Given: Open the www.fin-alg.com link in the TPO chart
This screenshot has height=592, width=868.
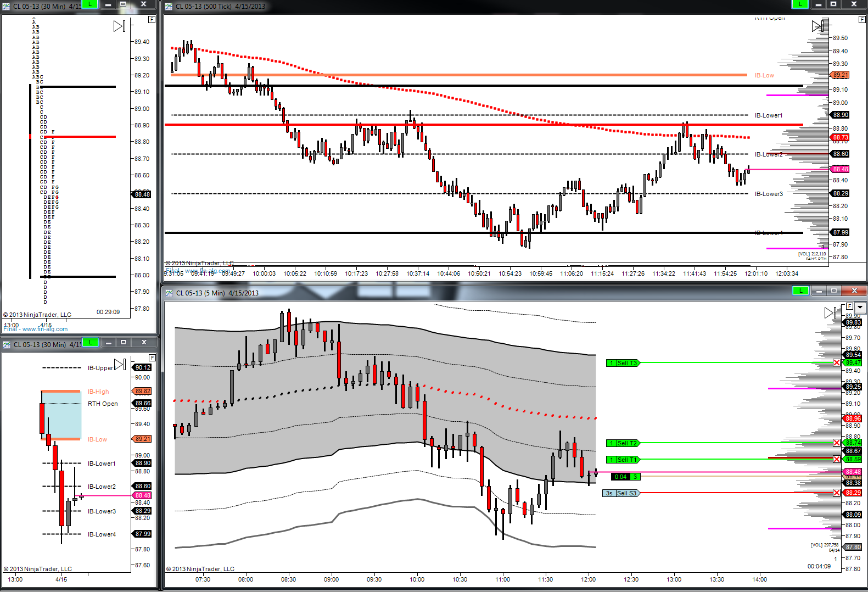Looking at the screenshot, I should click(x=45, y=329).
